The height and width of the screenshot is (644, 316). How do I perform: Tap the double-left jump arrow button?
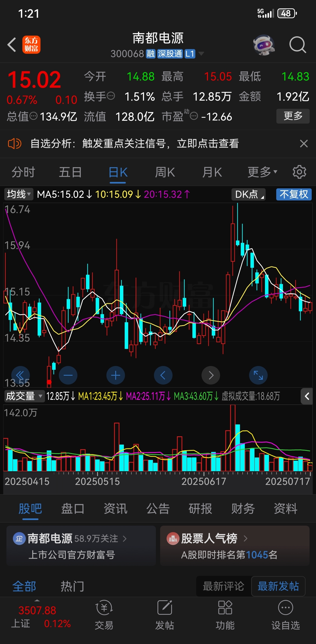[20, 375]
